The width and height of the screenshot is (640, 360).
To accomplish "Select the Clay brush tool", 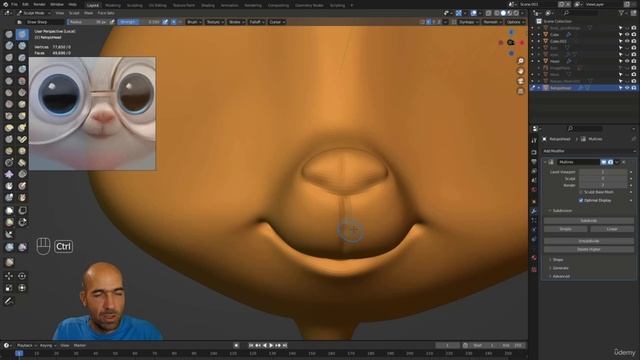I will click(x=9, y=46).
